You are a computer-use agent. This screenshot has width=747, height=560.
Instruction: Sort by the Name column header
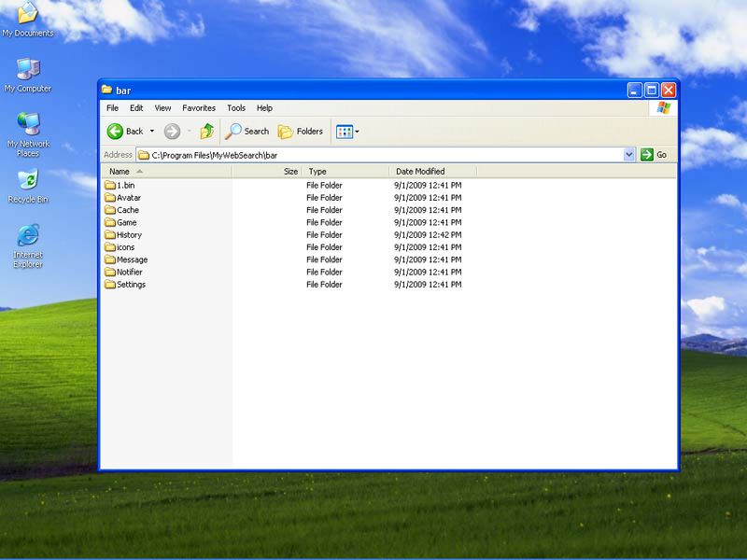(x=167, y=172)
